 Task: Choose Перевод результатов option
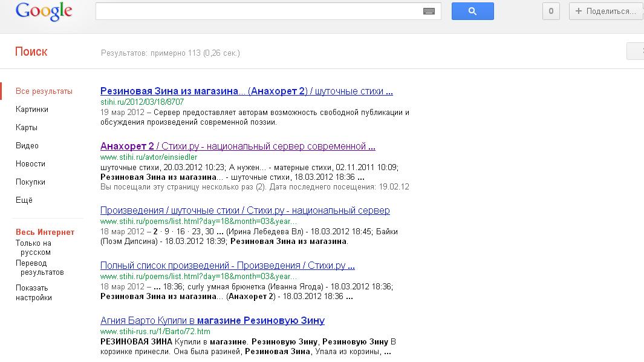click(40, 268)
